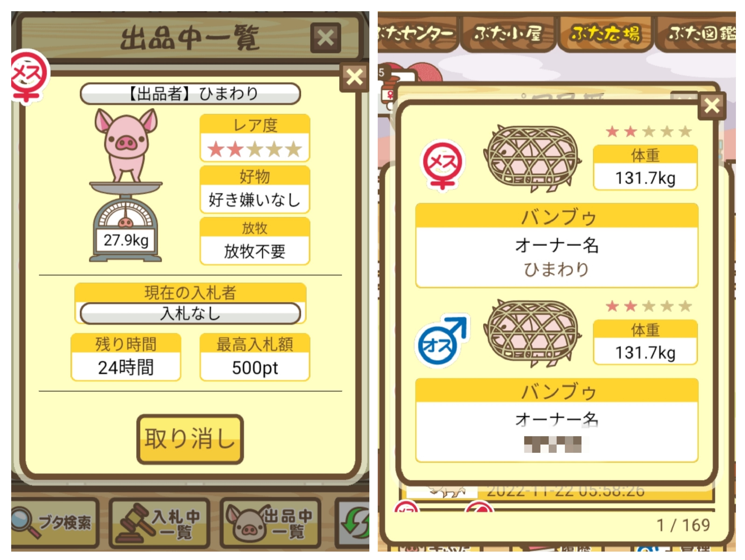
Task: Close the バンブゥ pair popup
Action: (x=712, y=105)
